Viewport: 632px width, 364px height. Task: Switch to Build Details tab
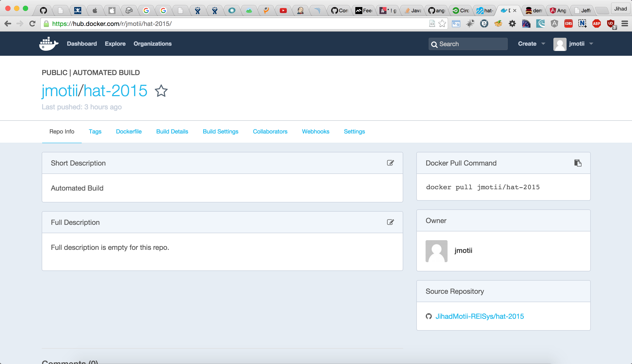pyautogui.click(x=172, y=132)
